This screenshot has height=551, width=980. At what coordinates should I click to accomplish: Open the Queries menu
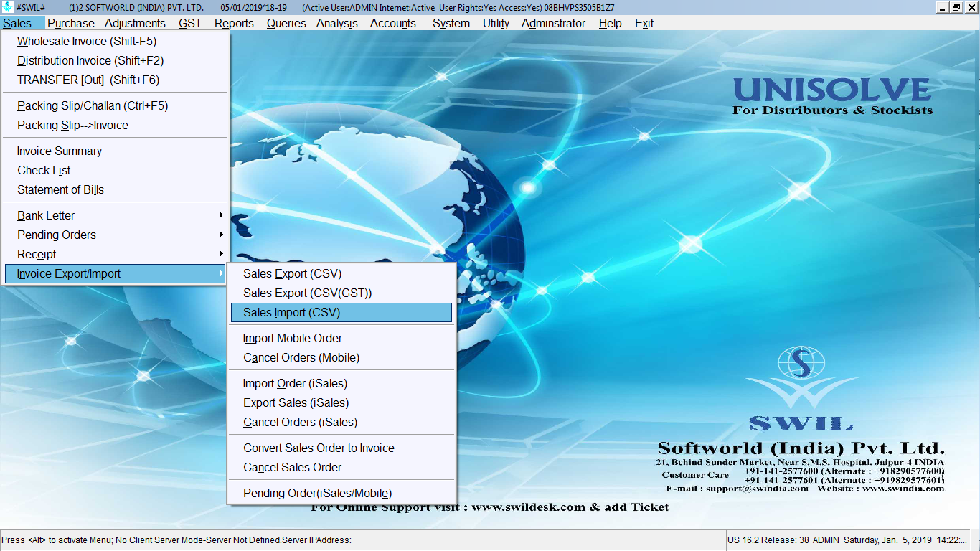(286, 23)
